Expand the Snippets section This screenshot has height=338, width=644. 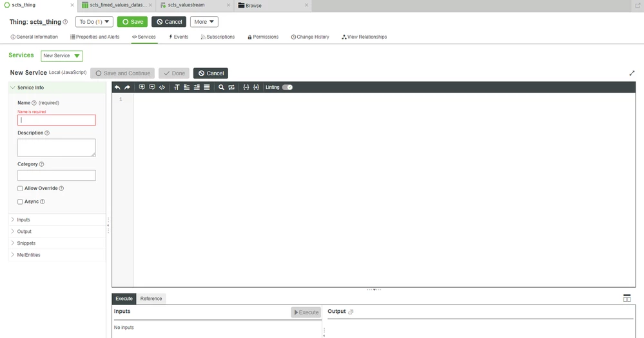[57, 243]
